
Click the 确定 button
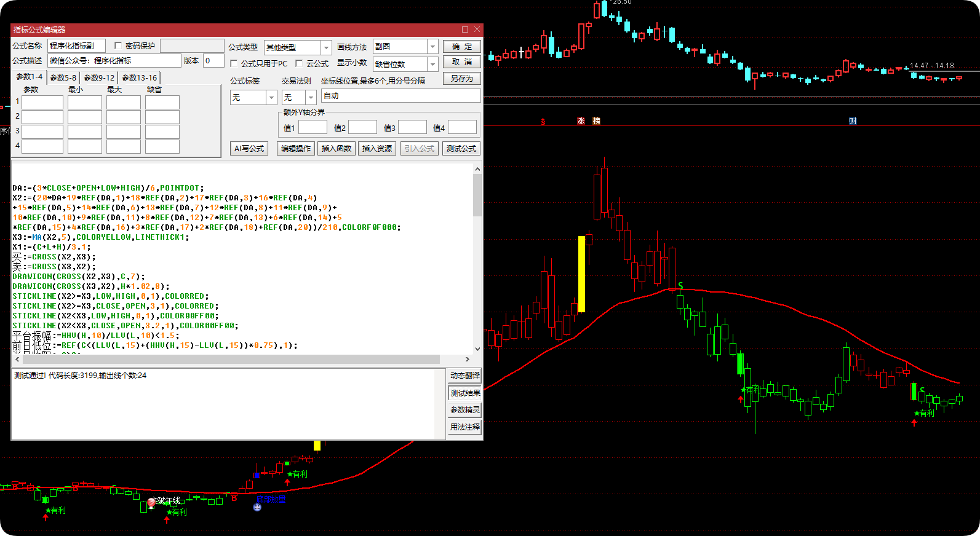pos(462,47)
